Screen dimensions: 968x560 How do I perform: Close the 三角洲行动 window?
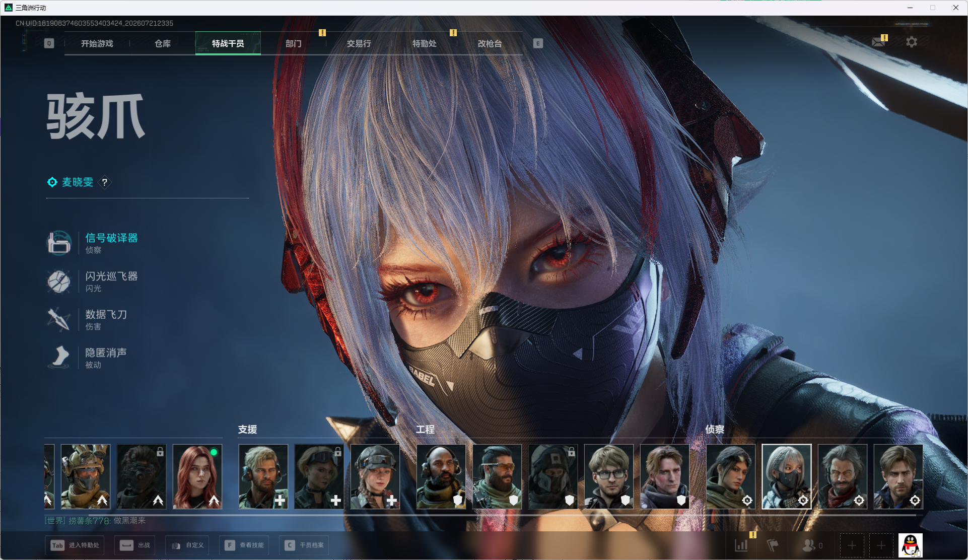pyautogui.click(x=955, y=8)
